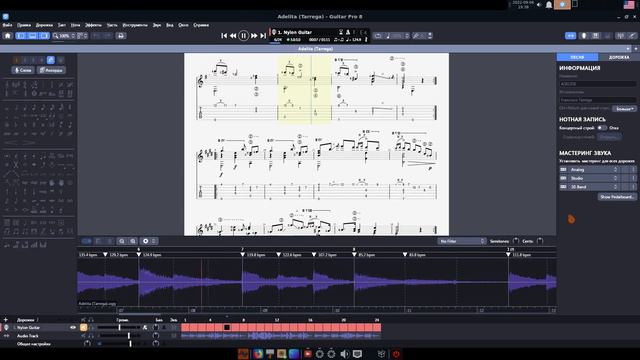Screen dimensions: 640x360
Task: Open the Дорожка menu
Action: click(44, 25)
